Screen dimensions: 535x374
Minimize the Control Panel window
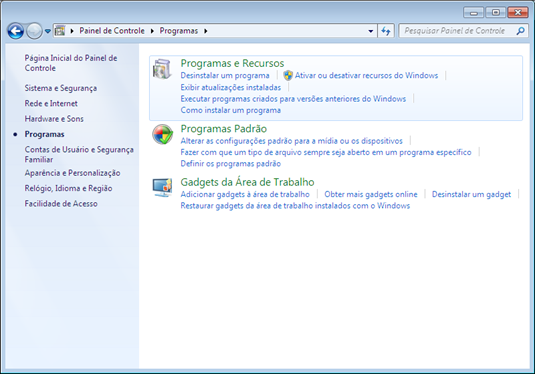click(x=474, y=13)
